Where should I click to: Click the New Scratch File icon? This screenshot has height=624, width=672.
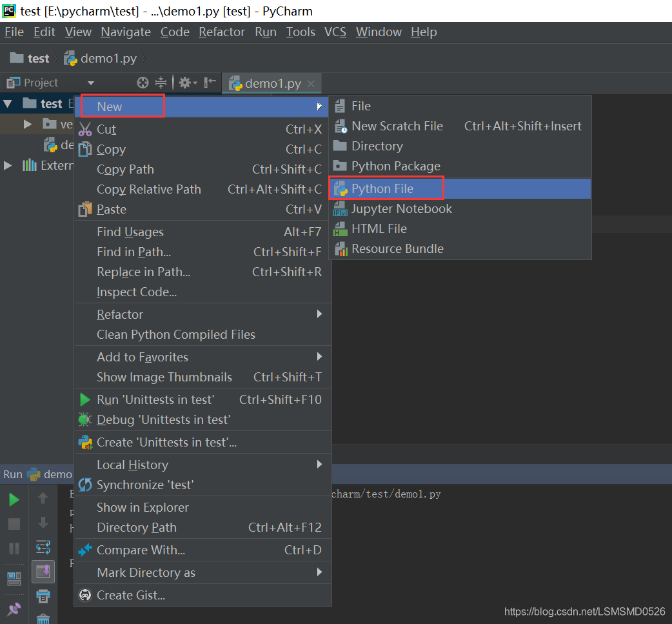[341, 126]
